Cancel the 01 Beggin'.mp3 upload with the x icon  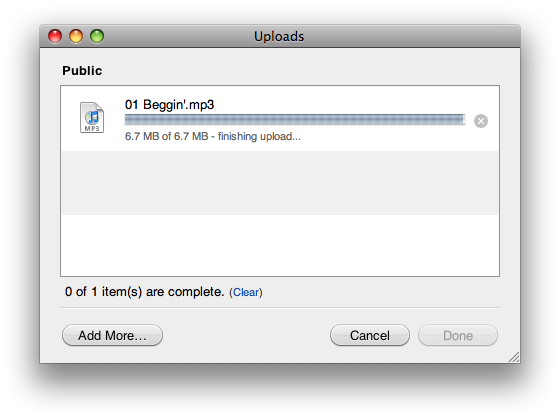click(x=481, y=121)
